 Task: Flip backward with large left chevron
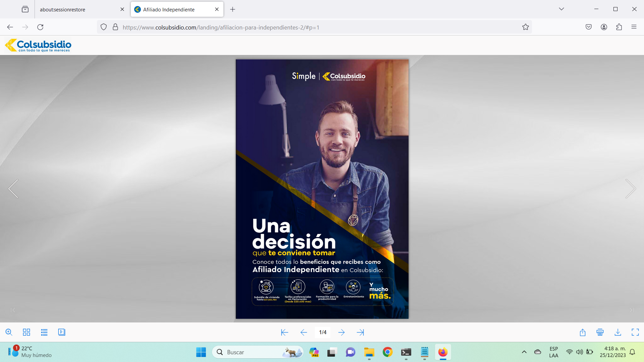[13, 189]
